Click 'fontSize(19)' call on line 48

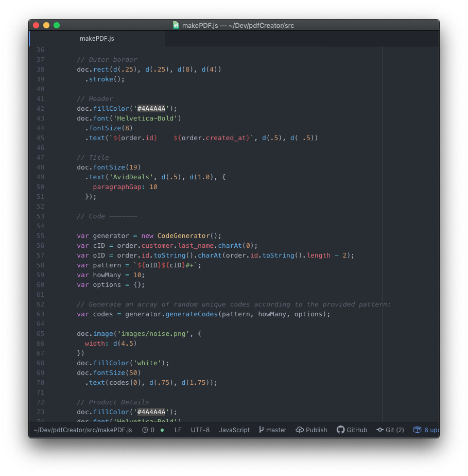pos(117,167)
